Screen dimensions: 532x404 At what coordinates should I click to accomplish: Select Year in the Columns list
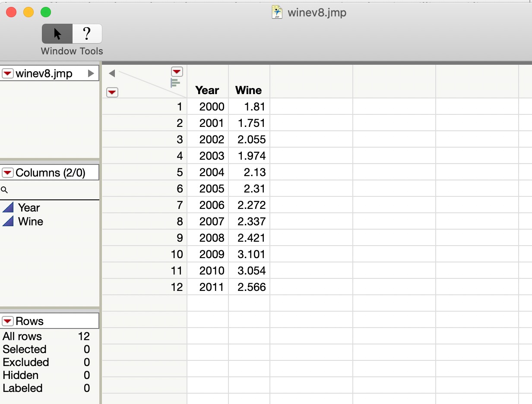[x=29, y=208]
